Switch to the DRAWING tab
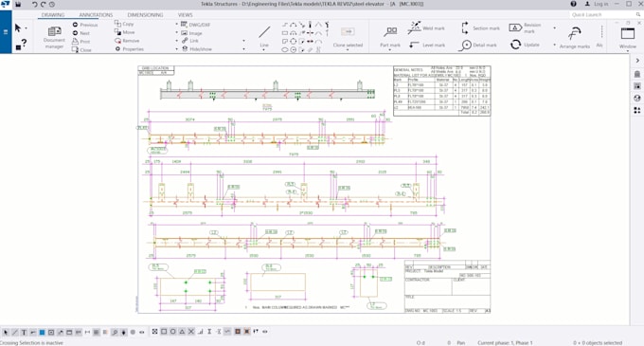This screenshot has height=346, width=644. (x=53, y=15)
